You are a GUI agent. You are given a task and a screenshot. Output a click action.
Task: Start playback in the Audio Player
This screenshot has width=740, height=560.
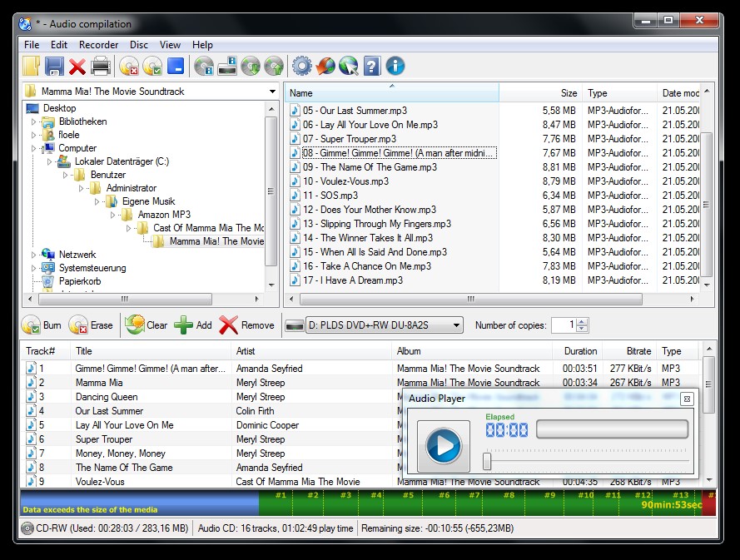coord(443,446)
